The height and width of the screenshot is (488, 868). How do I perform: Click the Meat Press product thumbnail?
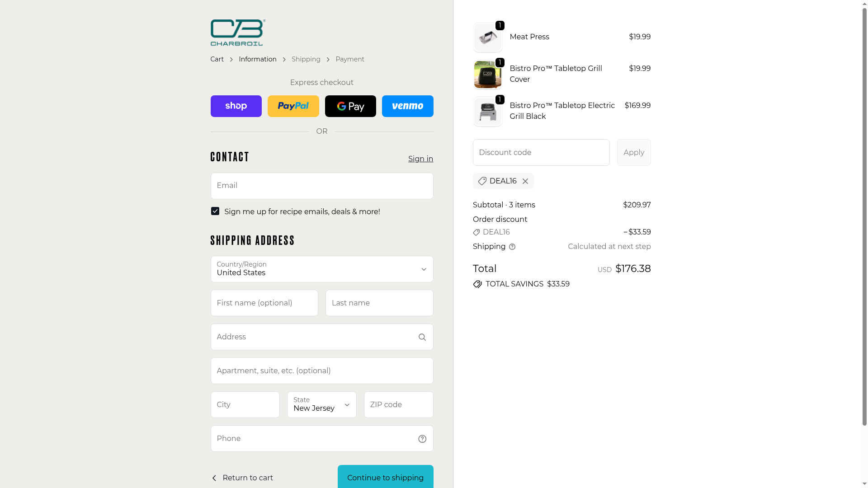pos(488,38)
